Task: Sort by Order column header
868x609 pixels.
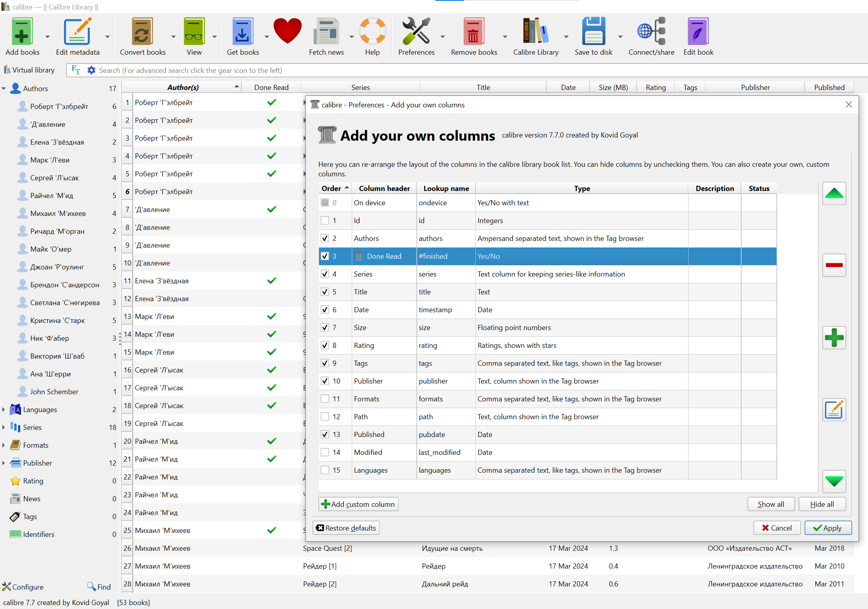Action: pos(335,188)
